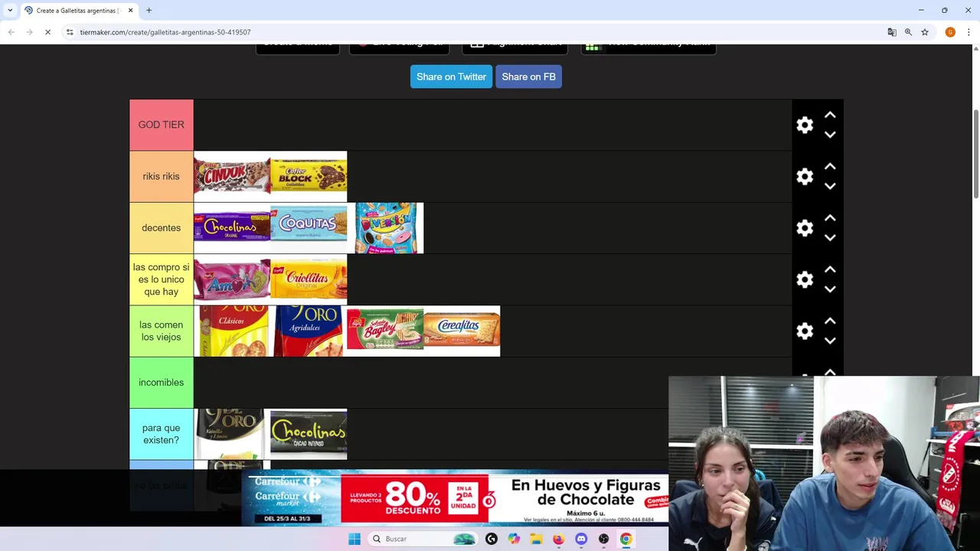This screenshot has height=551, width=980.
Task: Go back in browser history
Action: pos(11,32)
